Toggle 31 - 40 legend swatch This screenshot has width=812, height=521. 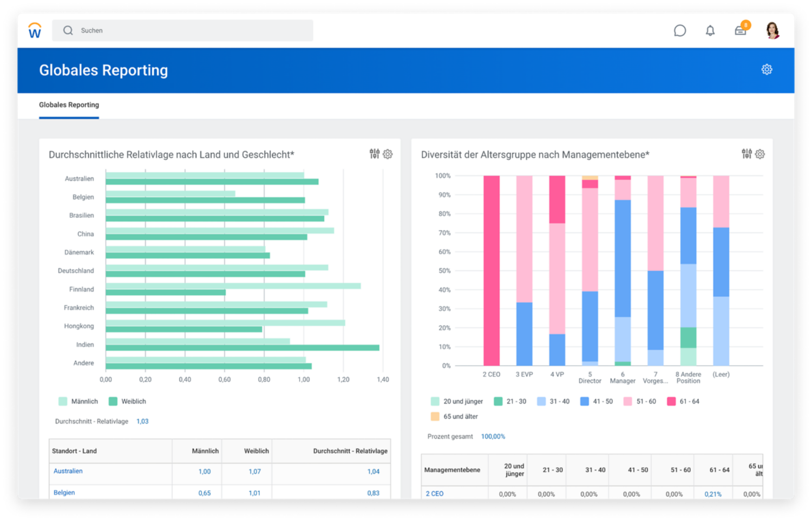pos(541,401)
